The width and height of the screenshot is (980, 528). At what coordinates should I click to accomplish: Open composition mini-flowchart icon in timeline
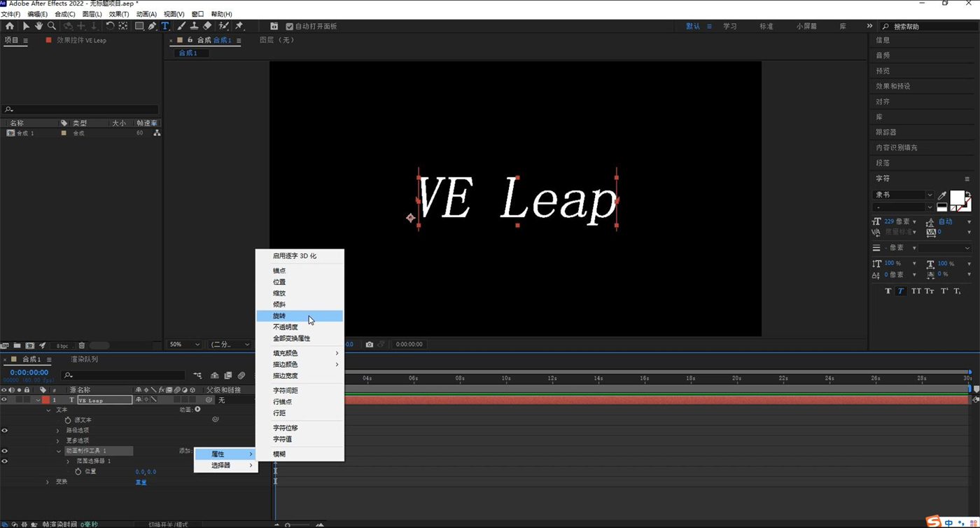(197, 375)
